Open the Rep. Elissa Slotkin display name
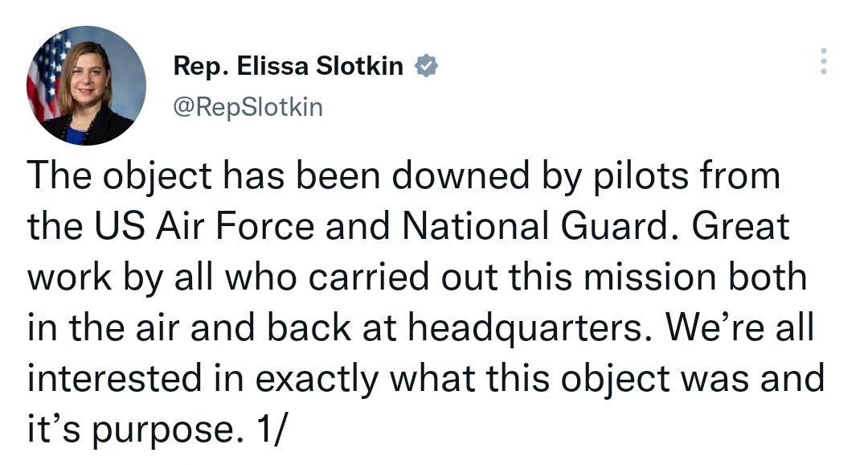Viewport: 868px width, 465px height. 289,67
